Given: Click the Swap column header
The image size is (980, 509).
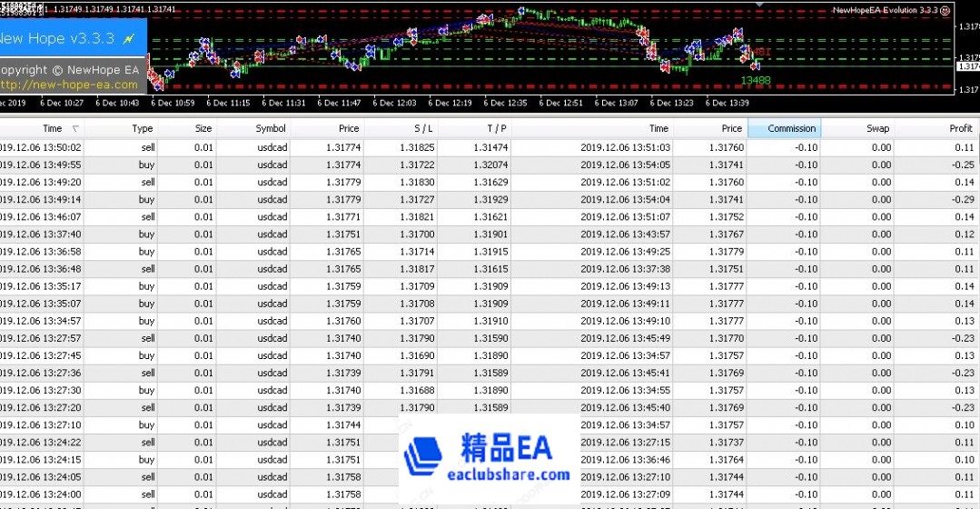Looking at the screenshot, I should coord(877,128).
